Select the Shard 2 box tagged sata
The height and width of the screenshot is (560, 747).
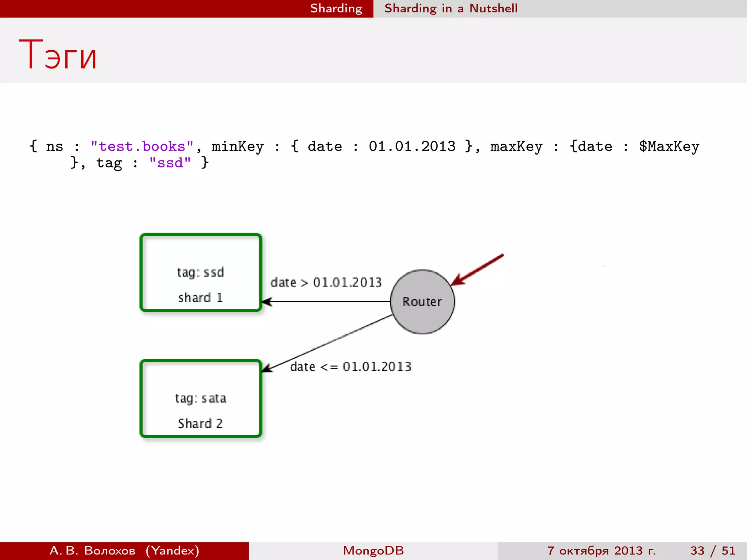point(201,398)
